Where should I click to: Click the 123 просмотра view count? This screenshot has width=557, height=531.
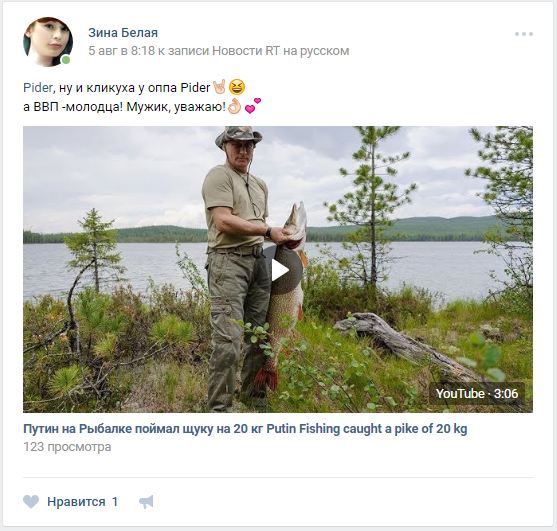67,447
